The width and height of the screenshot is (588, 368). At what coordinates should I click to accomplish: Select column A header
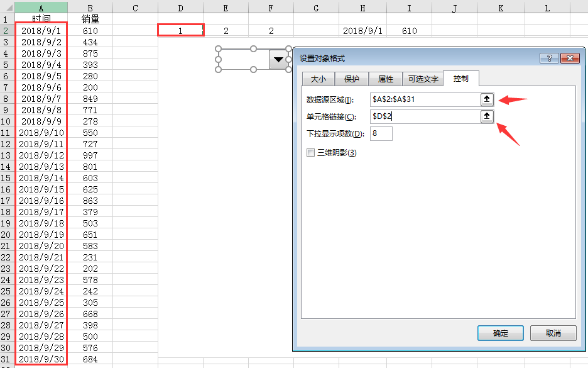41,8
